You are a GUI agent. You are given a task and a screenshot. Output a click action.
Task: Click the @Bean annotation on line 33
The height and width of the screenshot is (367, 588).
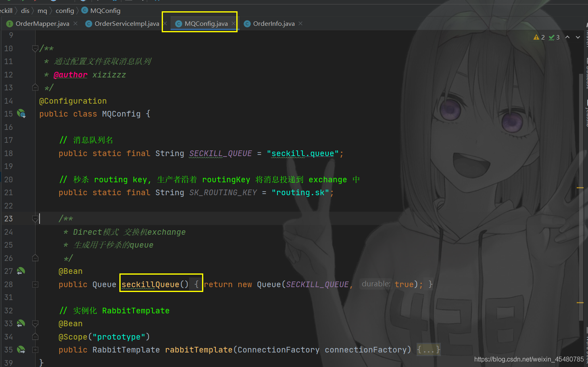(x=71, y=323)
